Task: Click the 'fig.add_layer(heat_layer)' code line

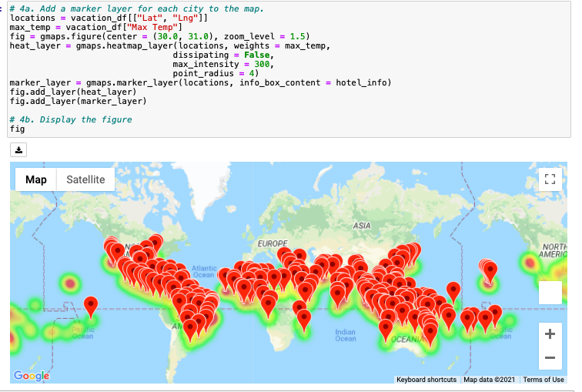Action: pos(73,92)
